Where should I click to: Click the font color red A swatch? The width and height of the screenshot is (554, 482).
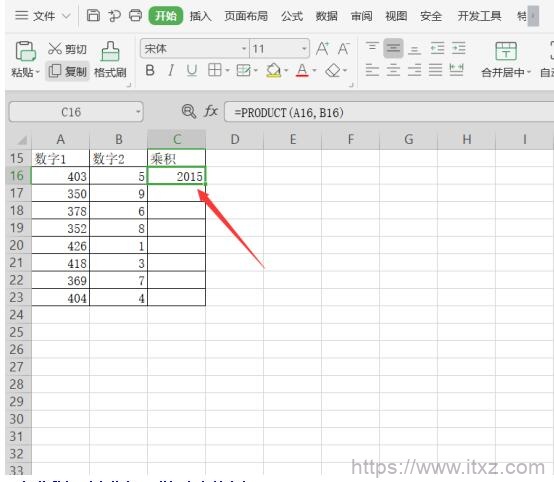(x=302, y=71)
